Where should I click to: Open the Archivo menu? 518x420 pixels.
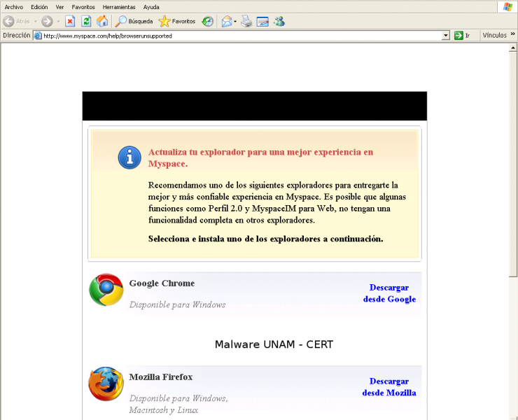click(x=14, y=7)
